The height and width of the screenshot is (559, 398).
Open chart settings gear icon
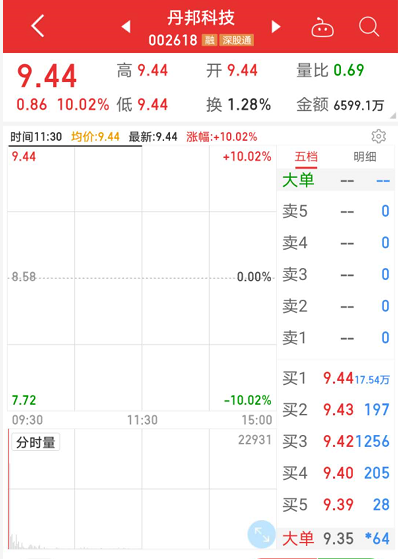[378, 136]
